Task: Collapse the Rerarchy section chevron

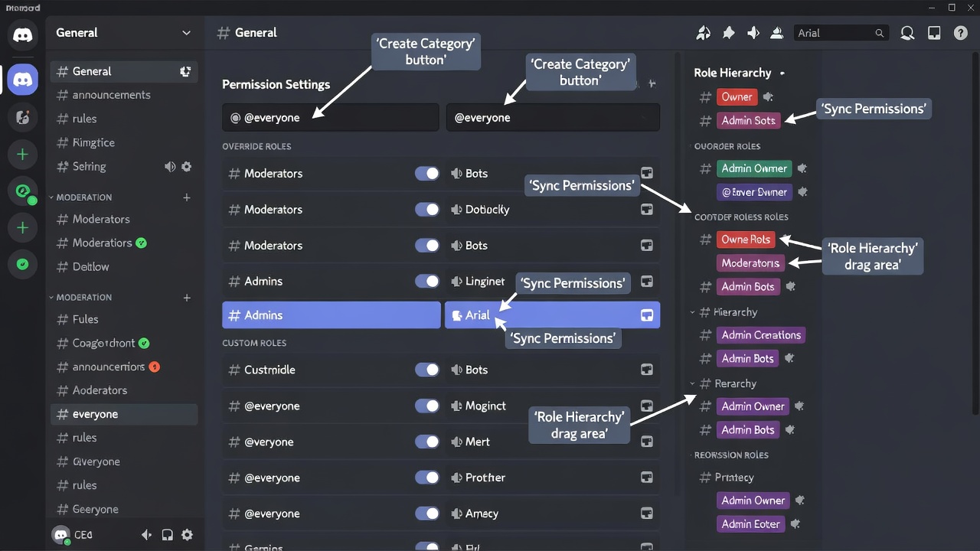Action: click(692, 383)
